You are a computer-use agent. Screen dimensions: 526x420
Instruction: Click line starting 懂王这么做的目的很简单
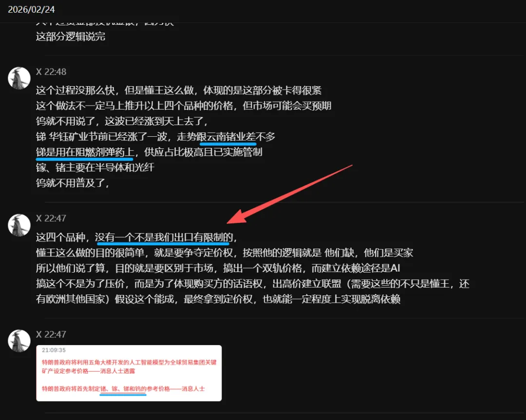(225, 253)
